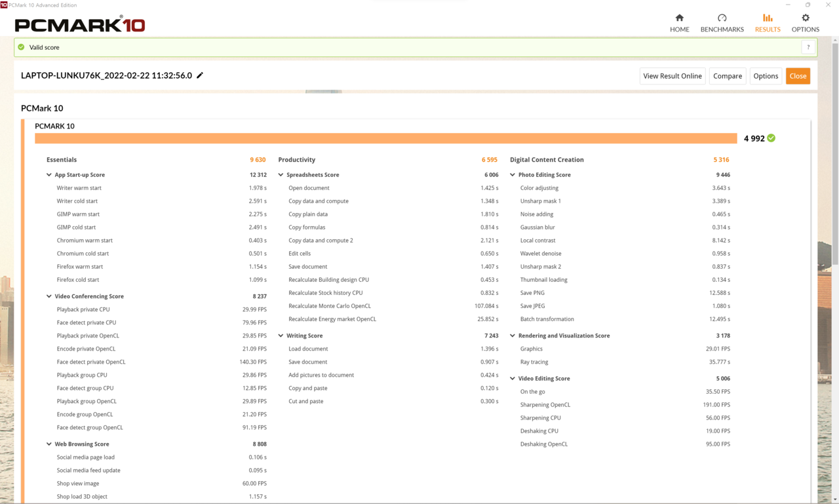
Task: Collapse the Web Browsing Score section
Action: (x=49, y=444)
